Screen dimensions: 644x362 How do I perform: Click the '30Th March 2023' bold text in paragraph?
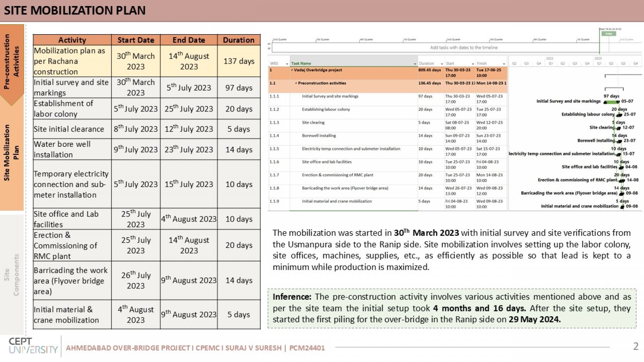pos(426,233)
